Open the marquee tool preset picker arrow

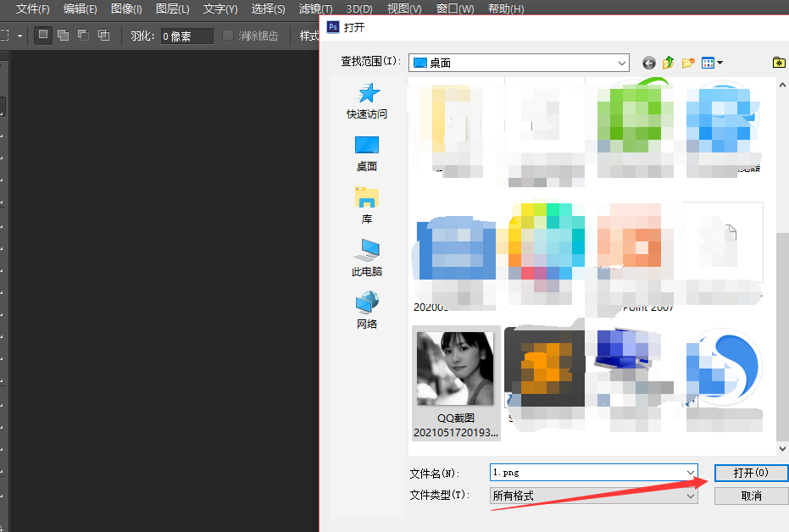[x=19, y=36]
